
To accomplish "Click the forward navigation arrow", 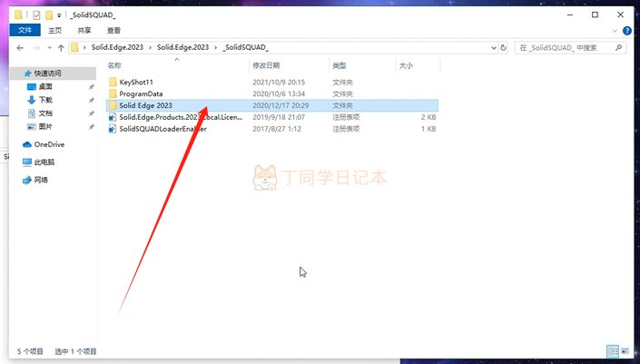I will tap(36, 48).
